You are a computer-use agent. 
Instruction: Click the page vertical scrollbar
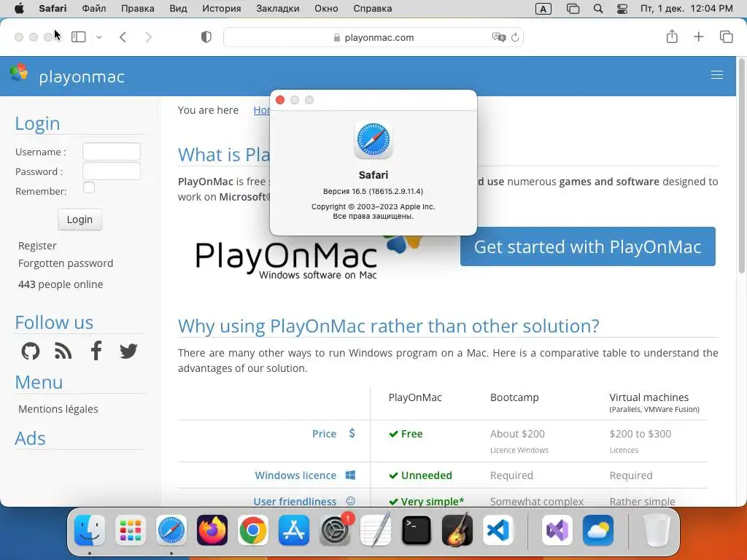point(741,166)
